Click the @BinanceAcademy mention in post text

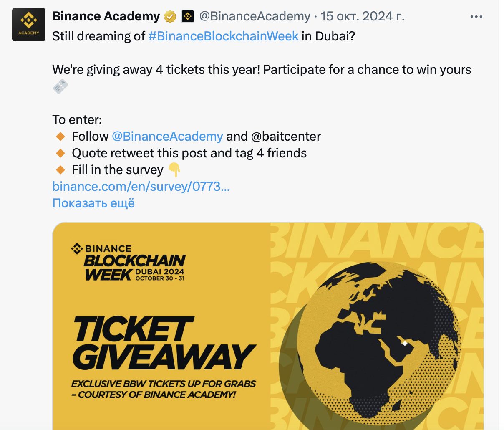point(167,136)
